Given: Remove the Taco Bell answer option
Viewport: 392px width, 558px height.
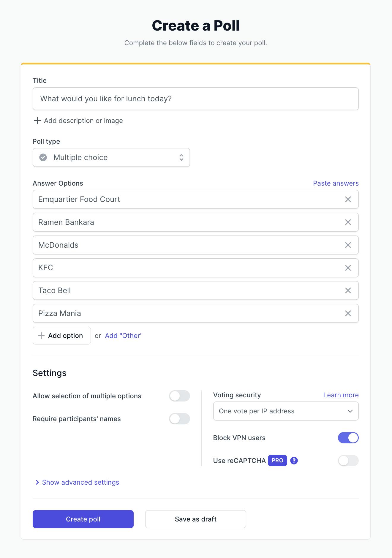Looking at the screenshot, I should tap(348, 290).
